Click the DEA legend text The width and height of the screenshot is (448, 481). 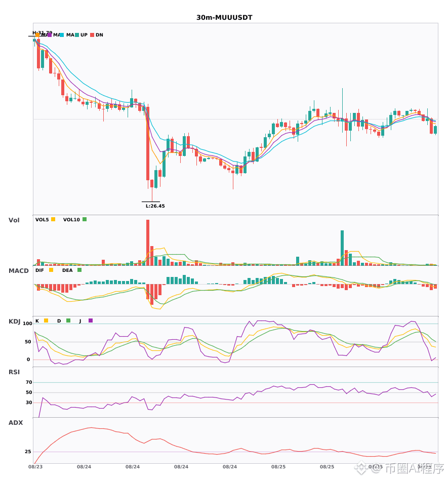(67, 270)
